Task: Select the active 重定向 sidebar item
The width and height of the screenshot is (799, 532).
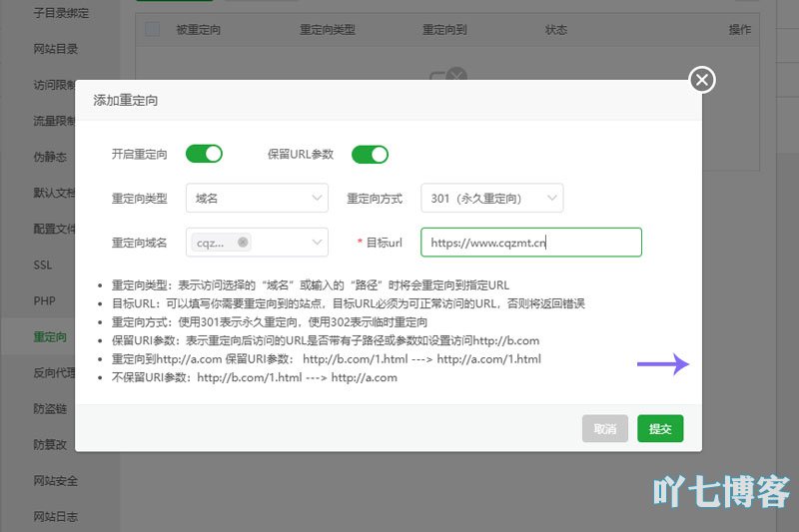Action: [x=50, y=337]
